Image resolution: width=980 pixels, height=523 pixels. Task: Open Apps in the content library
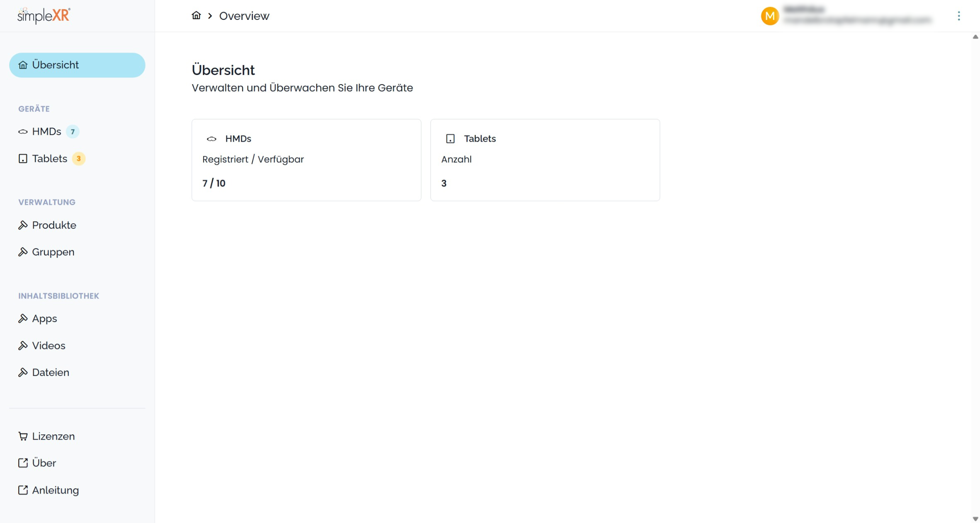click(44, 319)
